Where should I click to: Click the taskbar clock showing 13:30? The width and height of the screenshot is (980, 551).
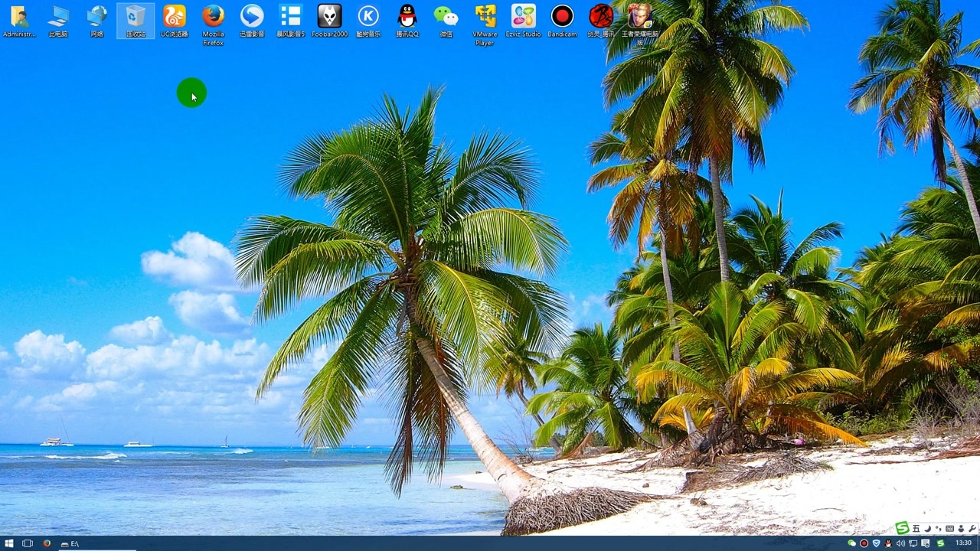(x=964, y=543)
